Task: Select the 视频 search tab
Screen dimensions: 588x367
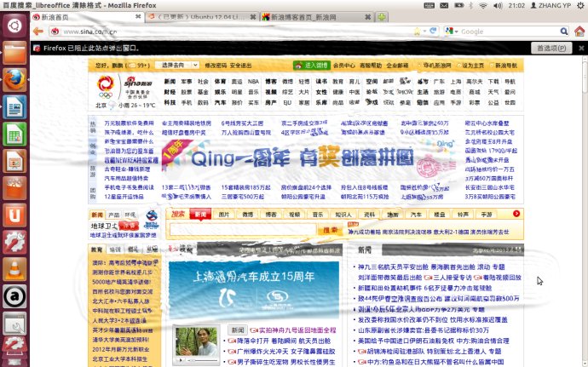Action: [x=294, y=215]
